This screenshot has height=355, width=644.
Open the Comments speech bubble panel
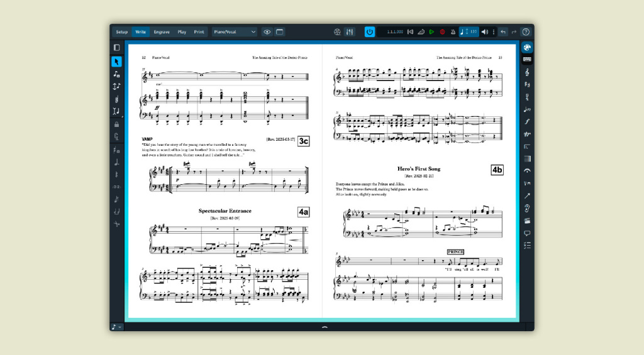click(527, 232)
